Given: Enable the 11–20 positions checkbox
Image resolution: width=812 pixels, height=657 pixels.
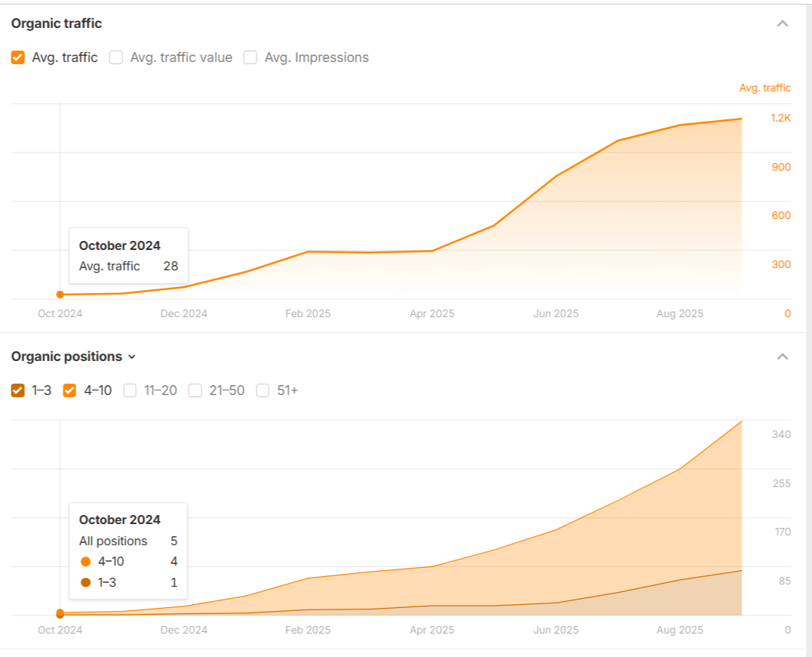Looking at the screenshot, I should (130, 390).
